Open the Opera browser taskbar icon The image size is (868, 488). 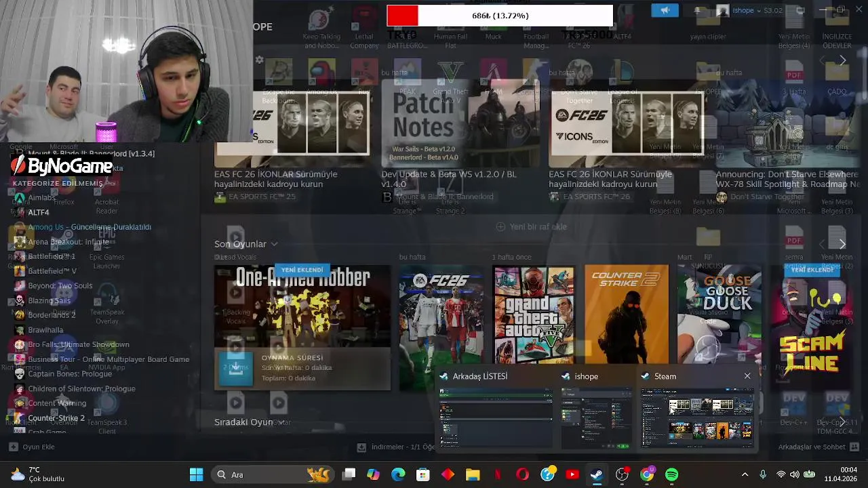(522, 474)
